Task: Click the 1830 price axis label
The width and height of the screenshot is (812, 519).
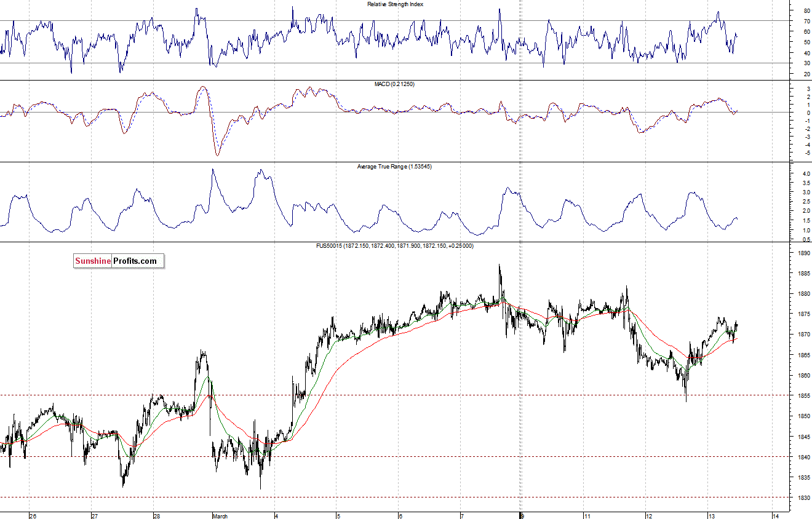Action: 803,498
